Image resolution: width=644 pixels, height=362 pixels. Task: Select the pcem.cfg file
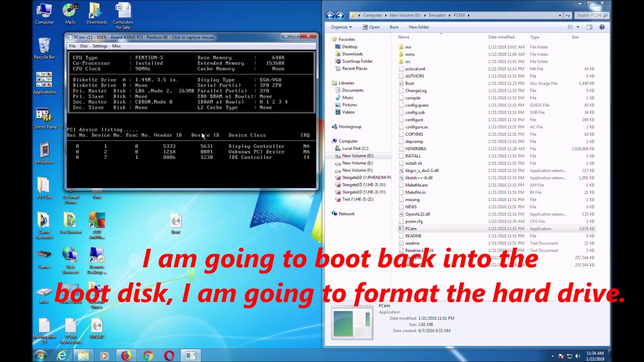coord(414,221)
